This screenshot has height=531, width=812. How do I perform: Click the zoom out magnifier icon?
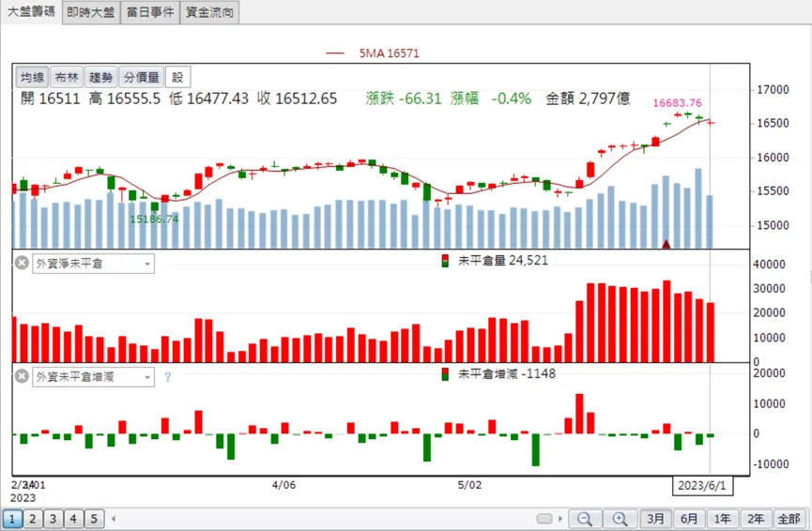585,519
